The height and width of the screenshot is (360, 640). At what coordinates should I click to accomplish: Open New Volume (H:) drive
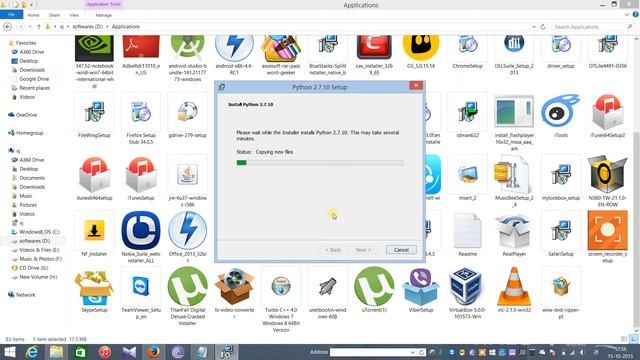coord(38,277)
